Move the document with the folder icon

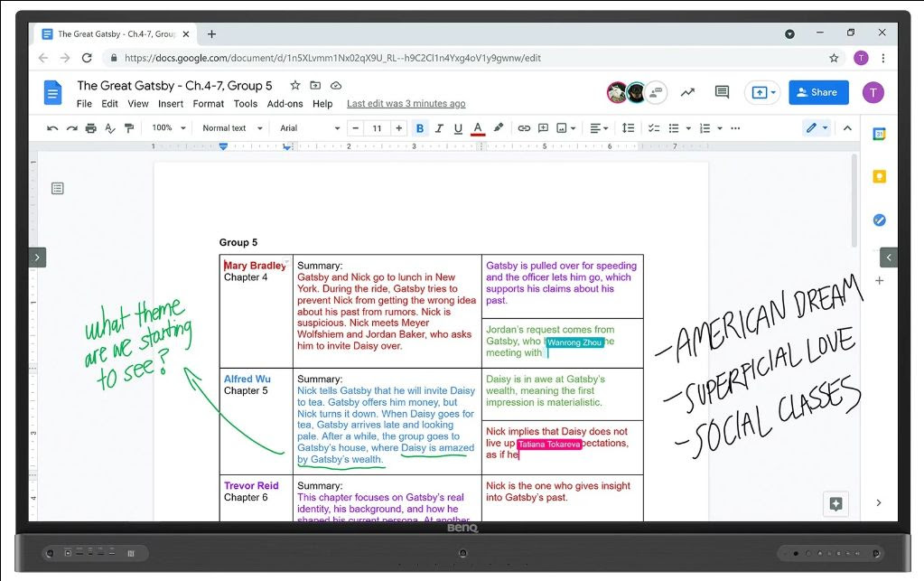tap(315, 86)
